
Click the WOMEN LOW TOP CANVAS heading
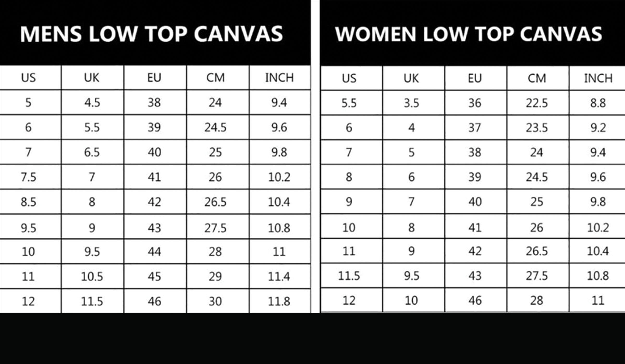[469, 34]
